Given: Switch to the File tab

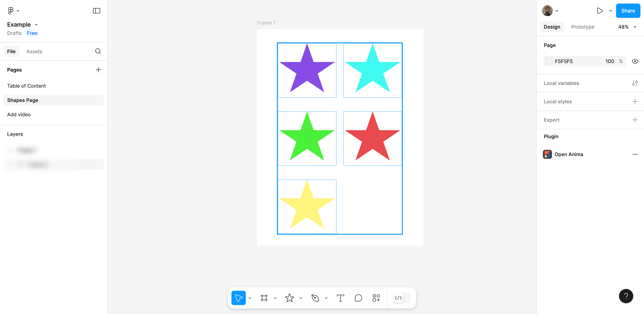Looking at the screenshot, I should pos(11,51).
